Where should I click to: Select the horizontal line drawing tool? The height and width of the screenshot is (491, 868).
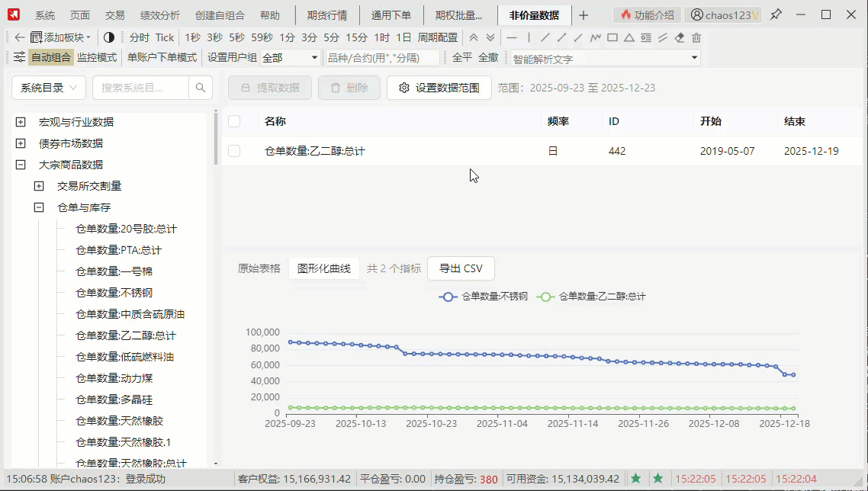tap(512, 37)
